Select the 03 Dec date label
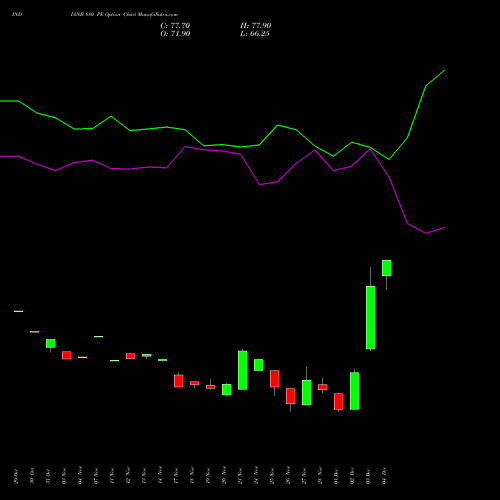 pos(368,476)
